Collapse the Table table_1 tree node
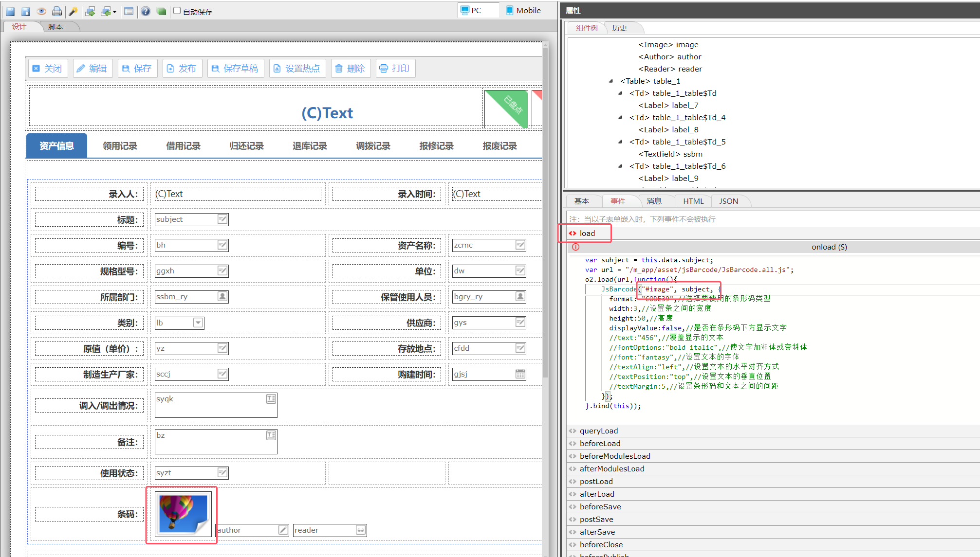Image resolution: width=980 pixels, height=557 pixels. pyautogui.click(x=611, y=81)
